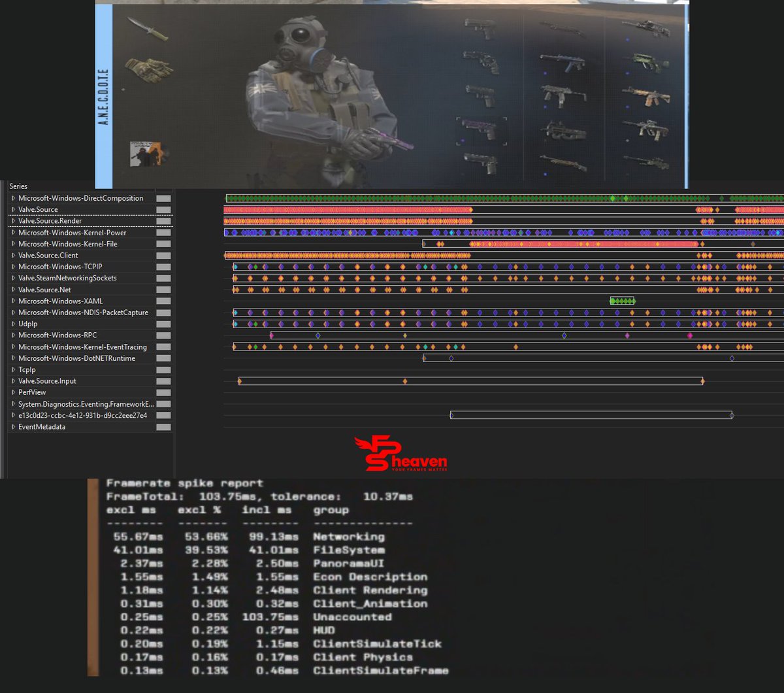This screenshot has width=784, height=693.
Task: Click the DotNETRuntime timeline bar
Action: tap(603, 358)
